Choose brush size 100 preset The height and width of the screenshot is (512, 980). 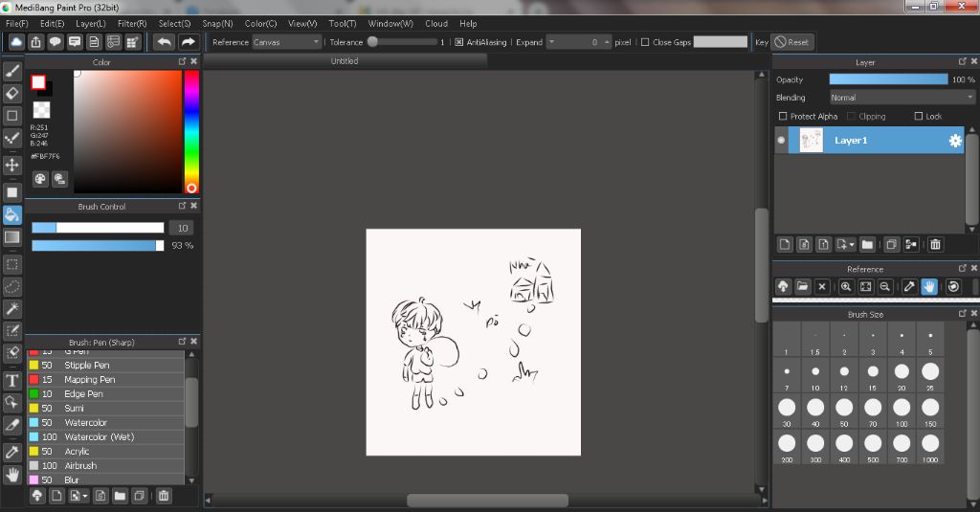[x=902, y=412]
